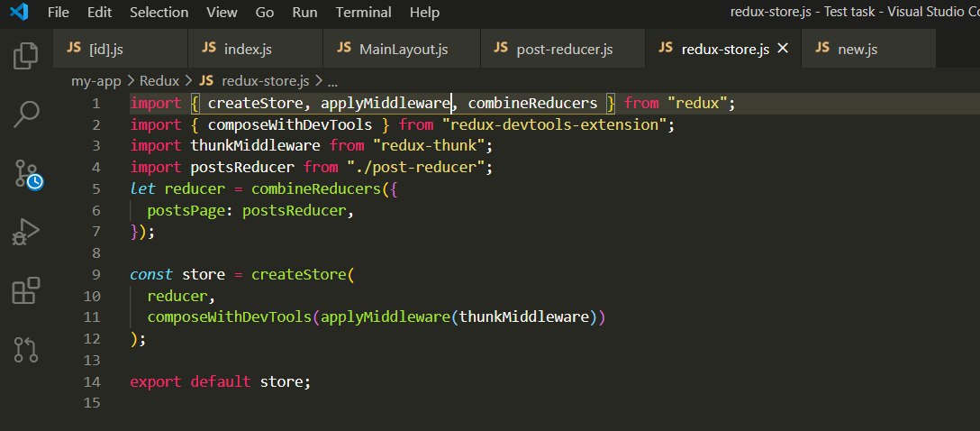Open the Edit menu
Viewport: 980px width, 431px height.
point(99,13)
